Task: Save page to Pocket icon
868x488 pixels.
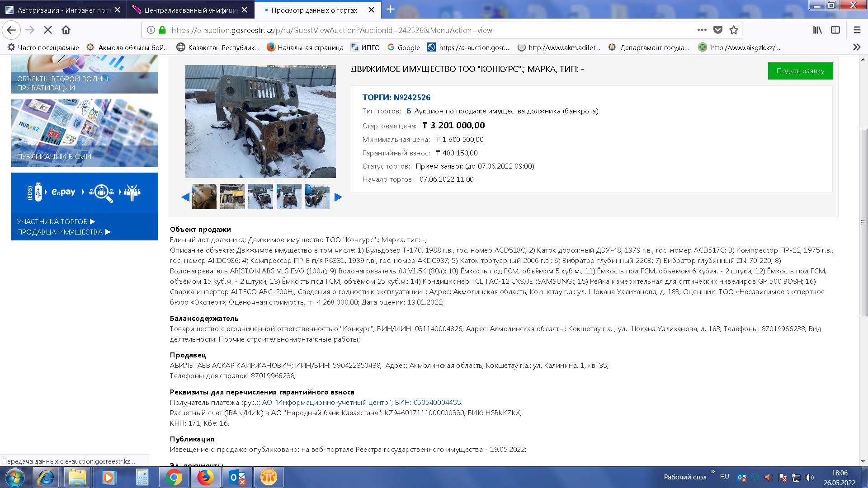Action: (x=717, y=30)
